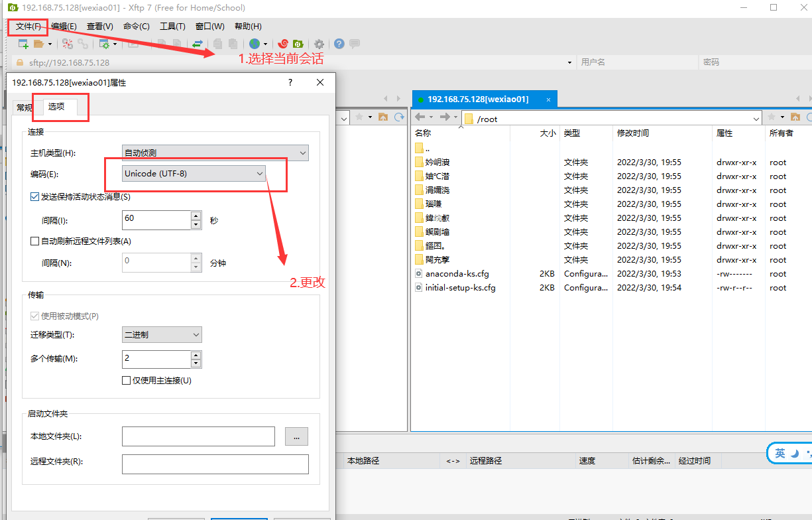Click the Disconnect toolbar icon
Image resolution: width=812 pixels, height=520 pixels.
coord(68,44)
